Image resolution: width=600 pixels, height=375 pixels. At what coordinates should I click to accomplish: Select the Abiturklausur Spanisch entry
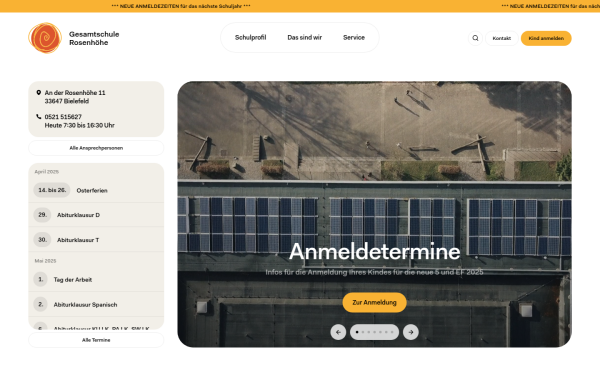[x=96, y=304]
